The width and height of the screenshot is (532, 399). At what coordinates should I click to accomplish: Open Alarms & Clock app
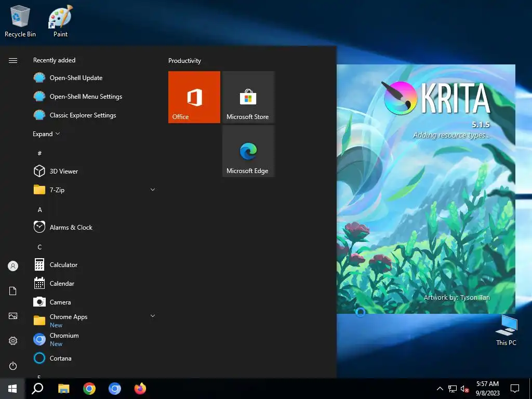95,227
